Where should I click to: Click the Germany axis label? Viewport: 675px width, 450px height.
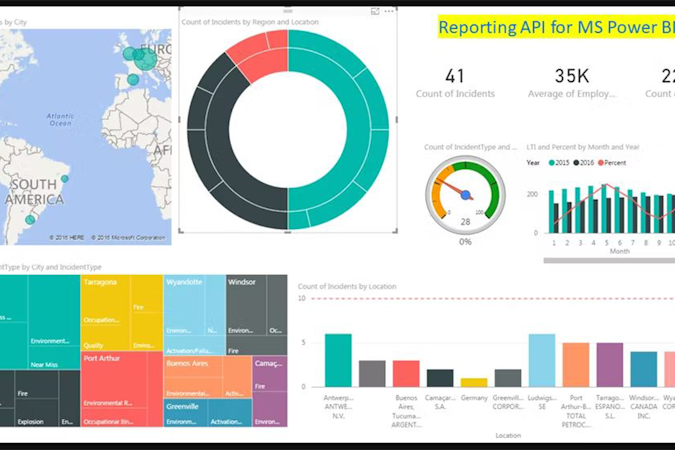tap(474, 398)
